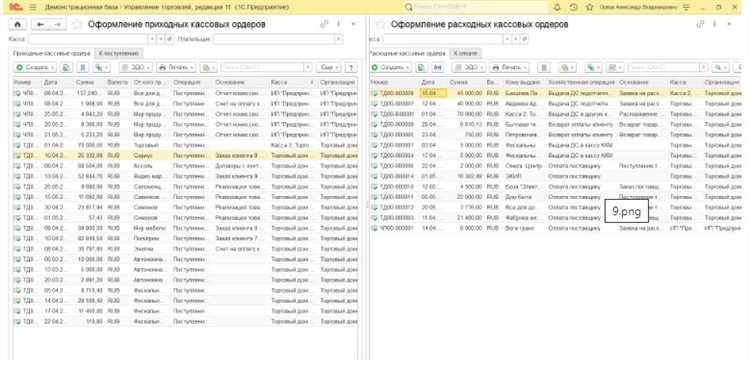Get link icon in расходных ордеров window
This screenshot has height=367, width=750.
(701, 24)
